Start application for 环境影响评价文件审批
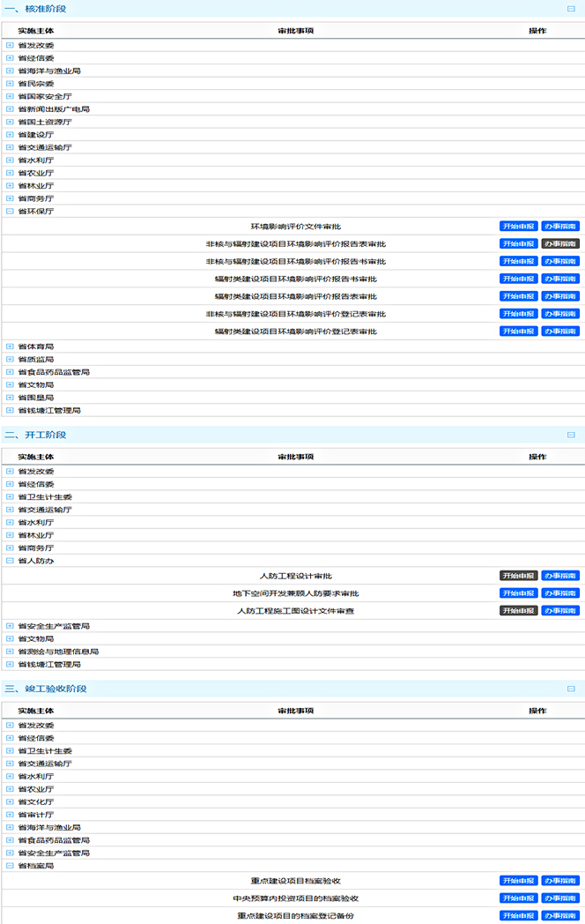 [519, 227]
